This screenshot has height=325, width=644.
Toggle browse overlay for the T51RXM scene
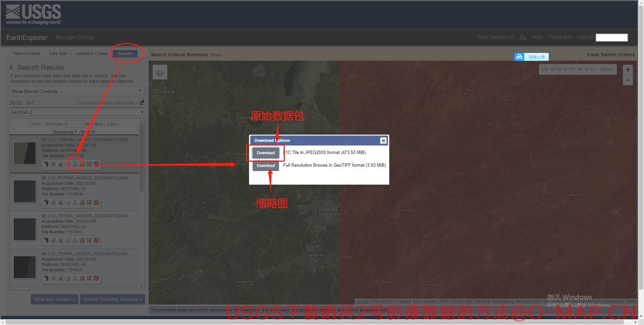click(x=53, y=203)
